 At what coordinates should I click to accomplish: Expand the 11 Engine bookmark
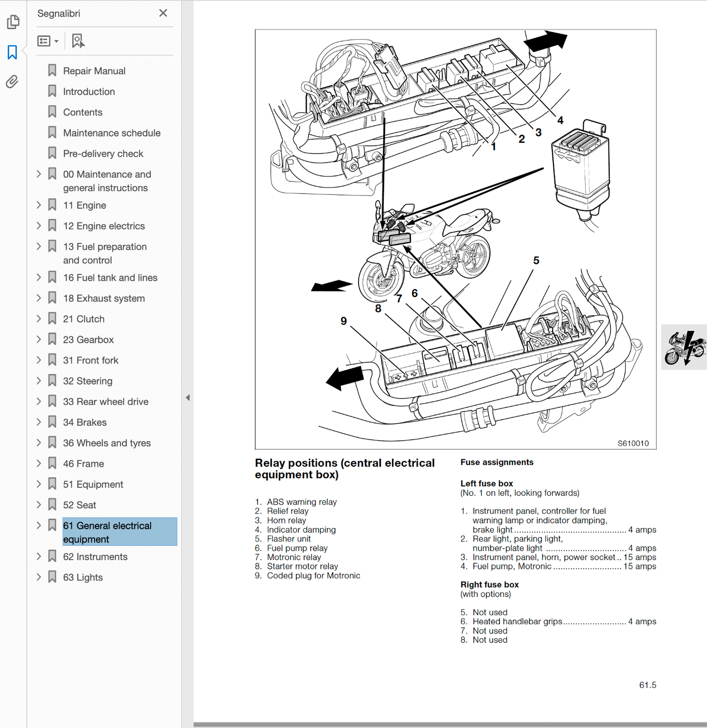[39, 205]
